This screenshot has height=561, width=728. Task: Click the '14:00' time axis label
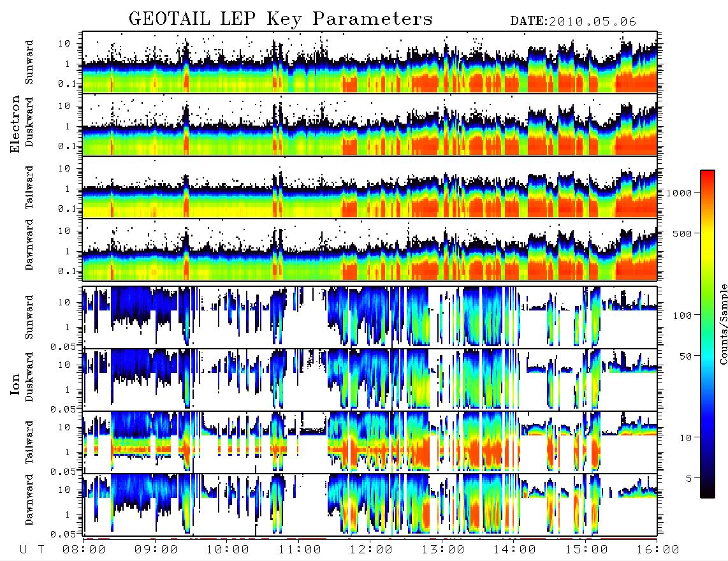pos(514,550)
